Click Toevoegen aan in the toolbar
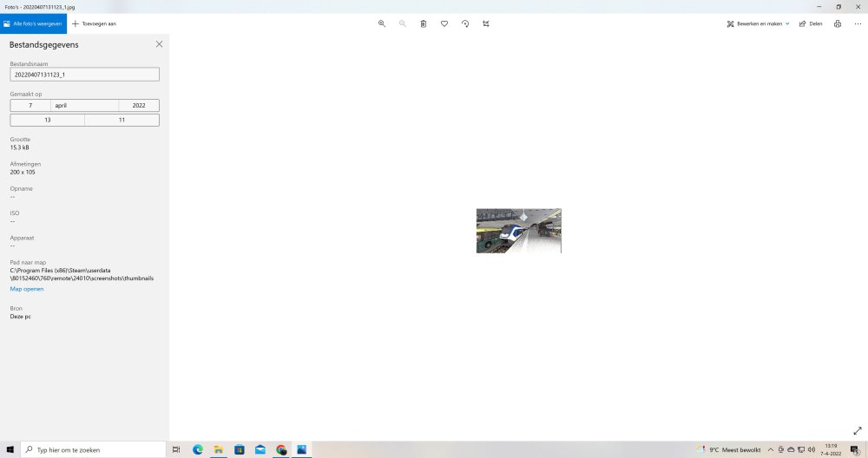868x458 pixels. (x=94, y=23)
